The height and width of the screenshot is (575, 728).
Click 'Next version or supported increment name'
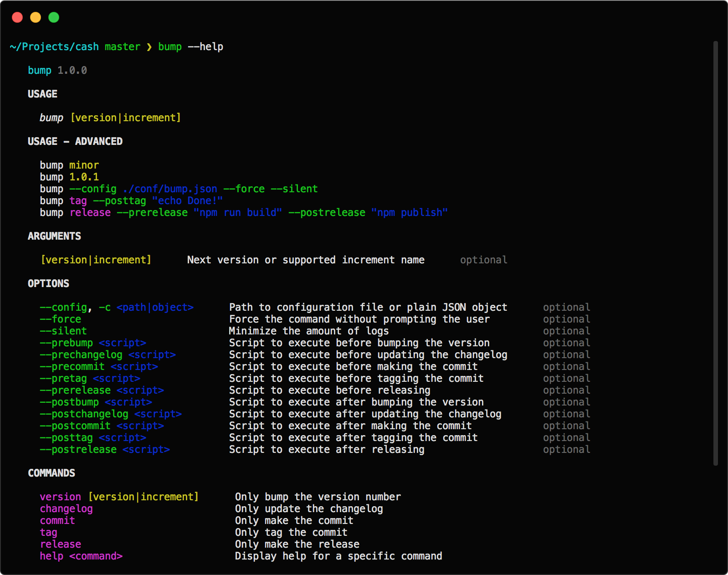pyautogui.click(x=306, y=260)
